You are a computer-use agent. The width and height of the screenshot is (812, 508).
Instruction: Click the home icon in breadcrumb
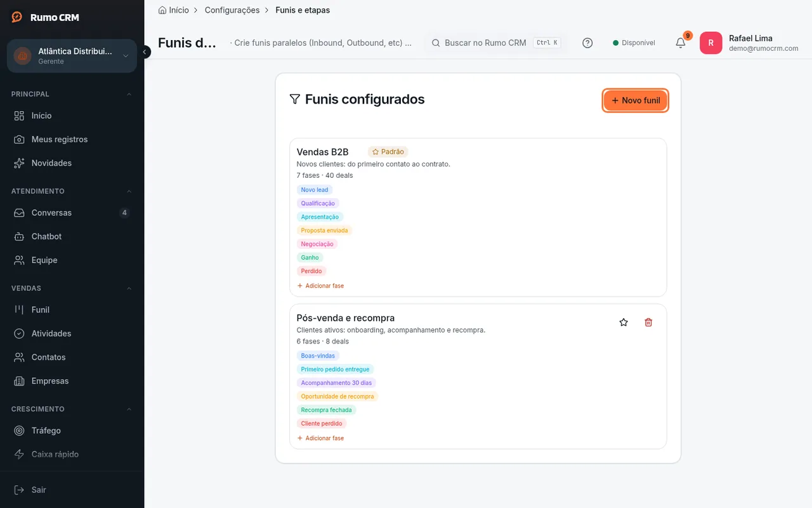point(162,10)
